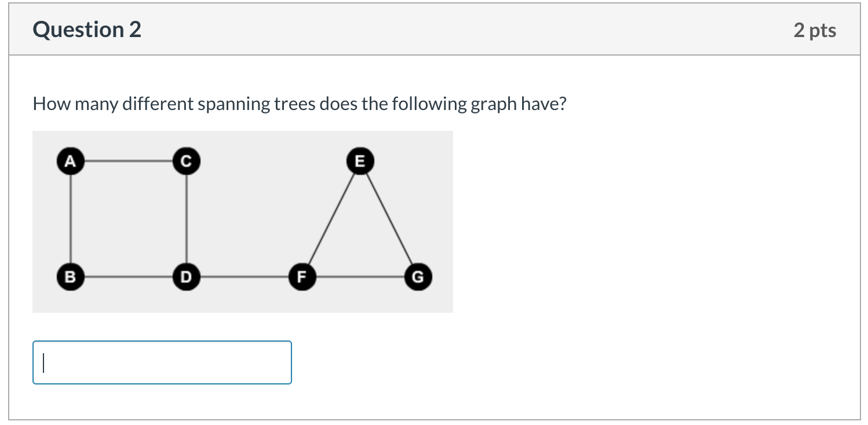
Task: Click the node labeled E
Action: (359, 161)
